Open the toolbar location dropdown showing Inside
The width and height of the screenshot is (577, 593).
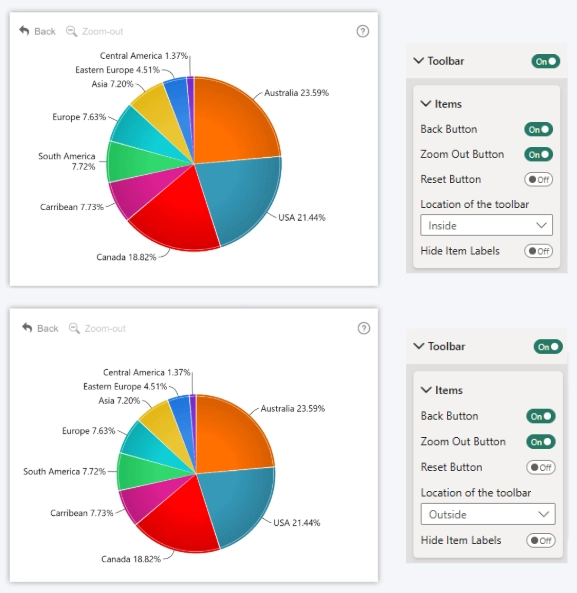tap(486, 225)
